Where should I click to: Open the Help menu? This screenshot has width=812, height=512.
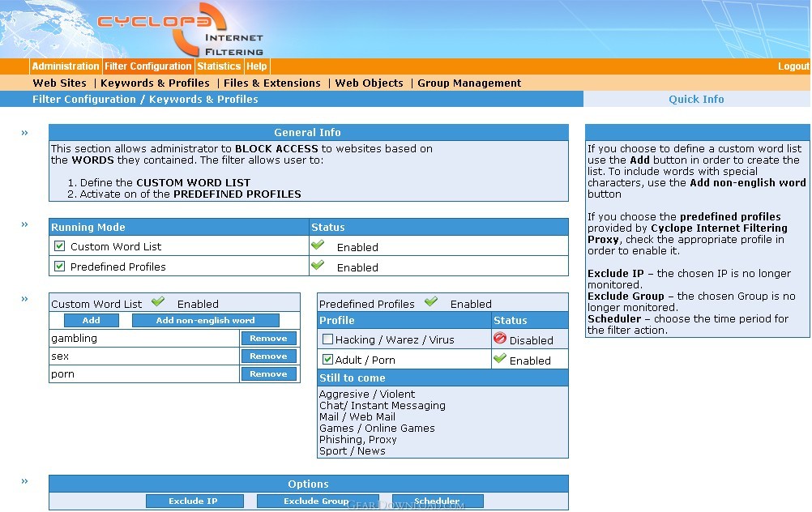click(x=256, y=66)
